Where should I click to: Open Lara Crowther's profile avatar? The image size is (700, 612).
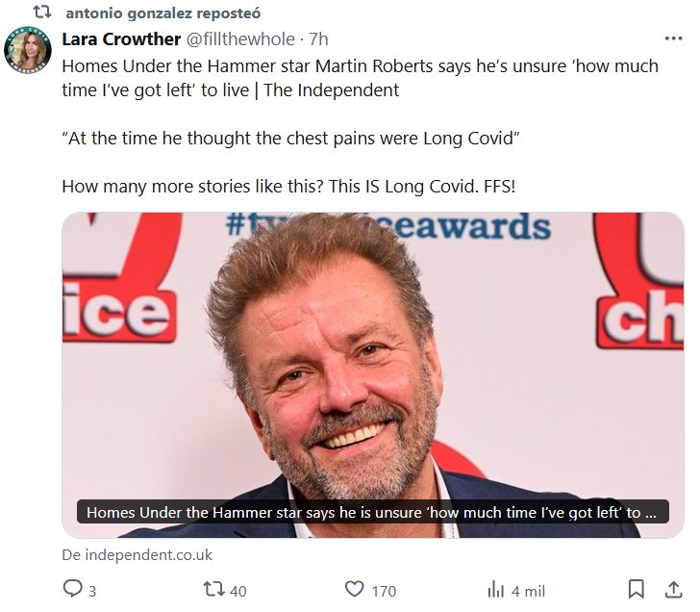click(28, 50)
